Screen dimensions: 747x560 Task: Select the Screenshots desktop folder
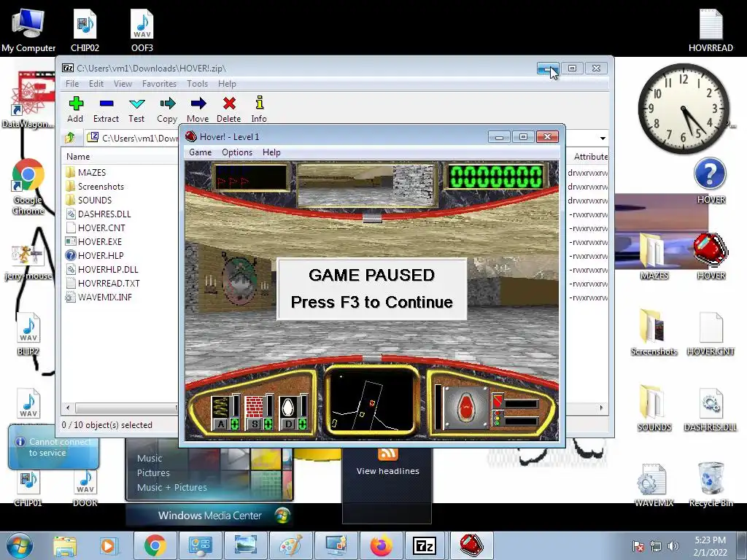pos(654,332)
